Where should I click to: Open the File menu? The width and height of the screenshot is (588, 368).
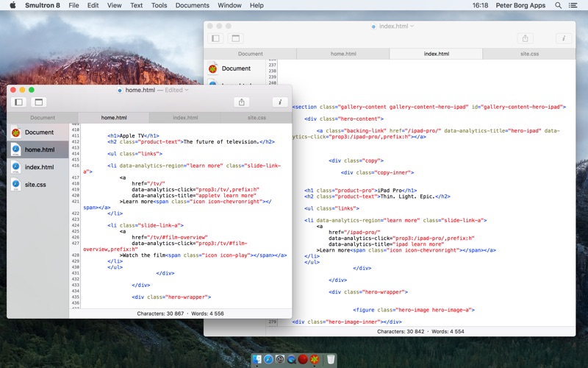(x=73, y=5)
